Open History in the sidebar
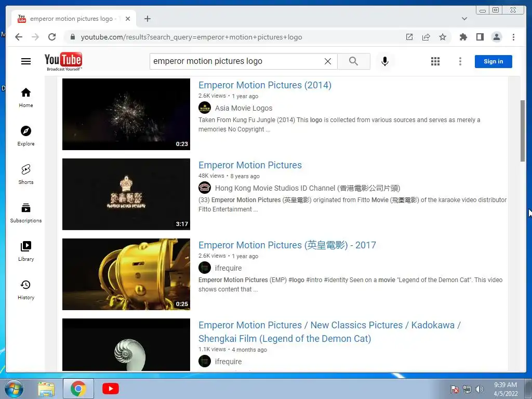 click(26, 290)
